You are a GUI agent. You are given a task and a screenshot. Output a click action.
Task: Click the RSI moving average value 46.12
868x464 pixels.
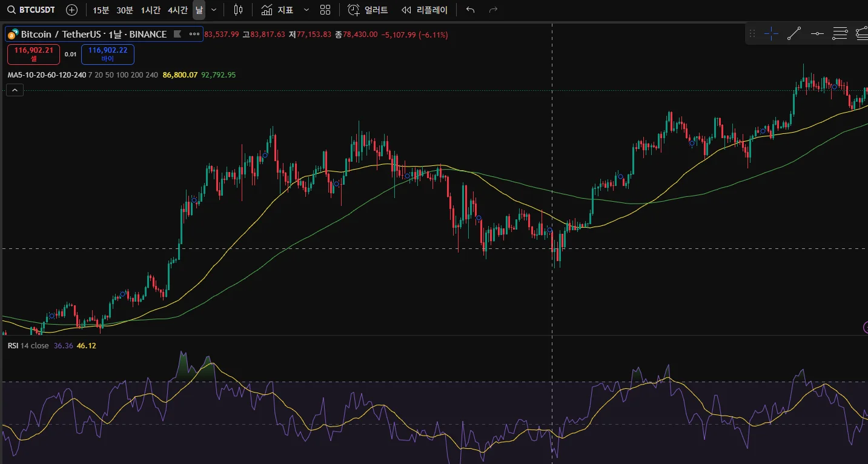coord(86,346)
